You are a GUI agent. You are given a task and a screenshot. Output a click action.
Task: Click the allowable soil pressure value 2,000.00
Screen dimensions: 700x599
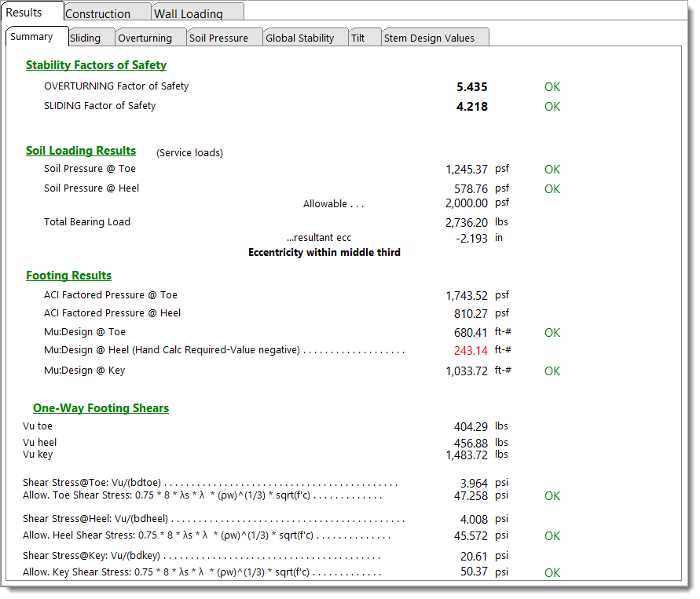click(x=467, y=203)
